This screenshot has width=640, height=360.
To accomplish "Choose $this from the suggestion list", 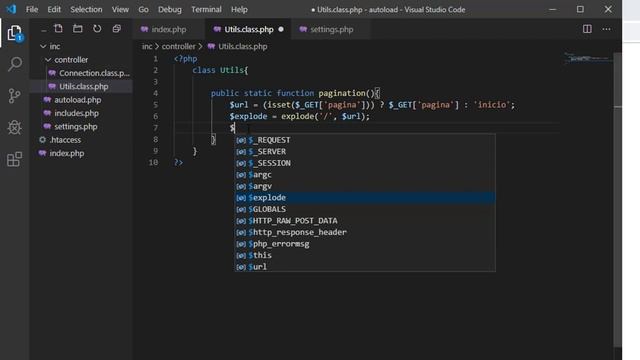I will pyautogui.click(x=365, y=255).
